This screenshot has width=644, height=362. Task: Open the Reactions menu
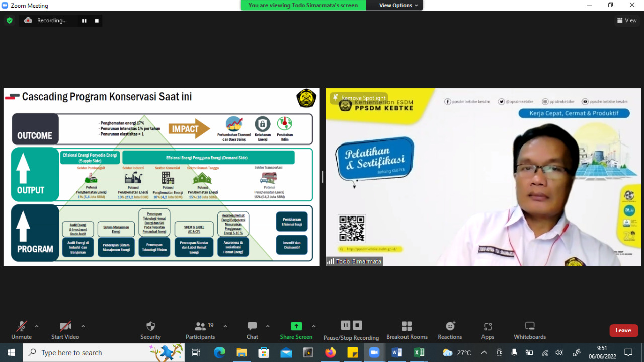pos(450,330)
